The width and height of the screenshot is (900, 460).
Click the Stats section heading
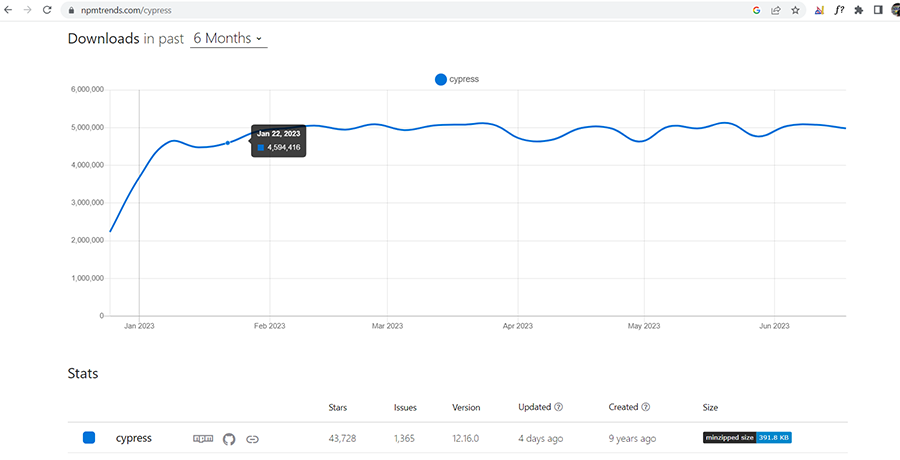(x=83, y=374)
